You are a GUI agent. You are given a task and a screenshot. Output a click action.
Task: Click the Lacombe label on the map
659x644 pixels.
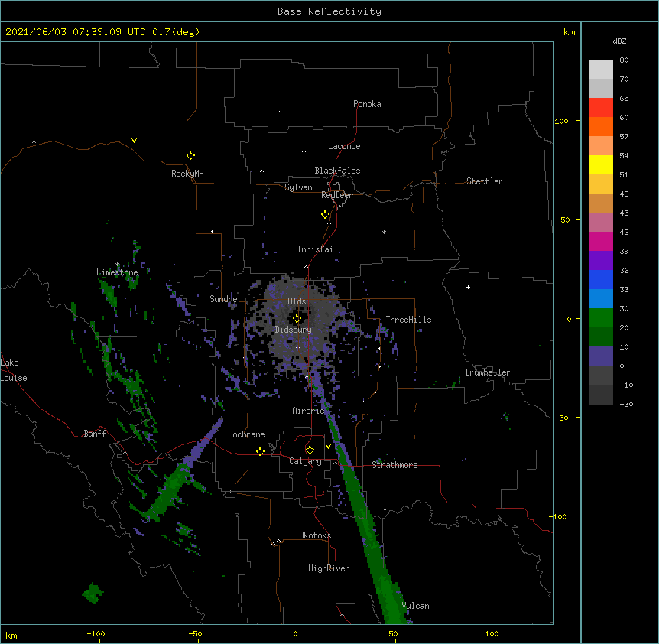tap(344, 146)
